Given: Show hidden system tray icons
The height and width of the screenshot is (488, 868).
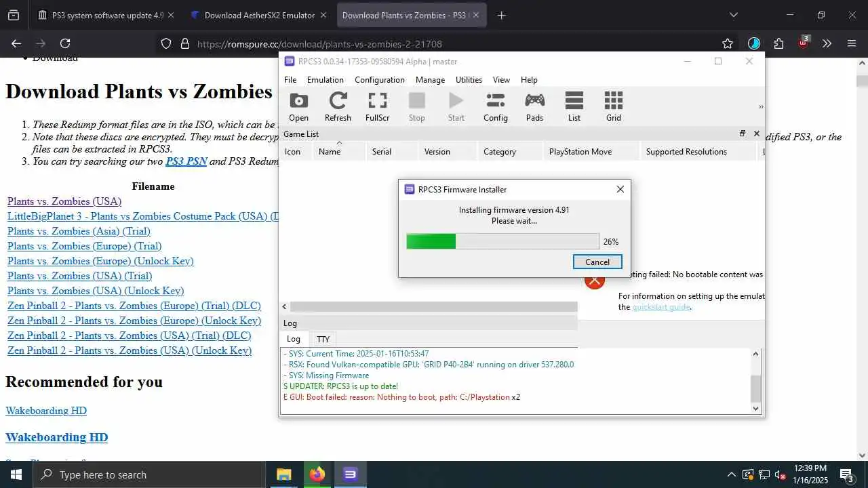Looking at the screenshot, I should coord(731,474).
